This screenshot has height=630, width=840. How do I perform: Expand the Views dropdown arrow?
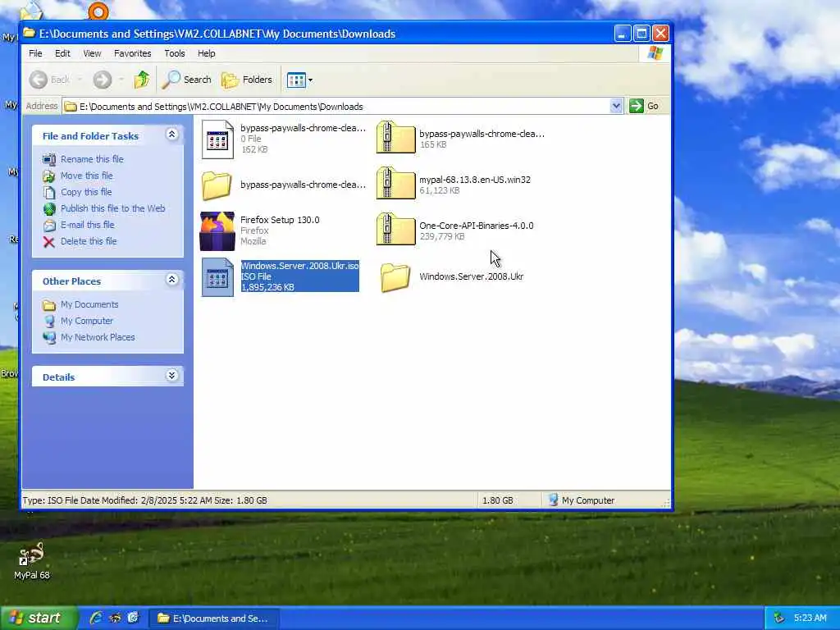pos(310,80)
